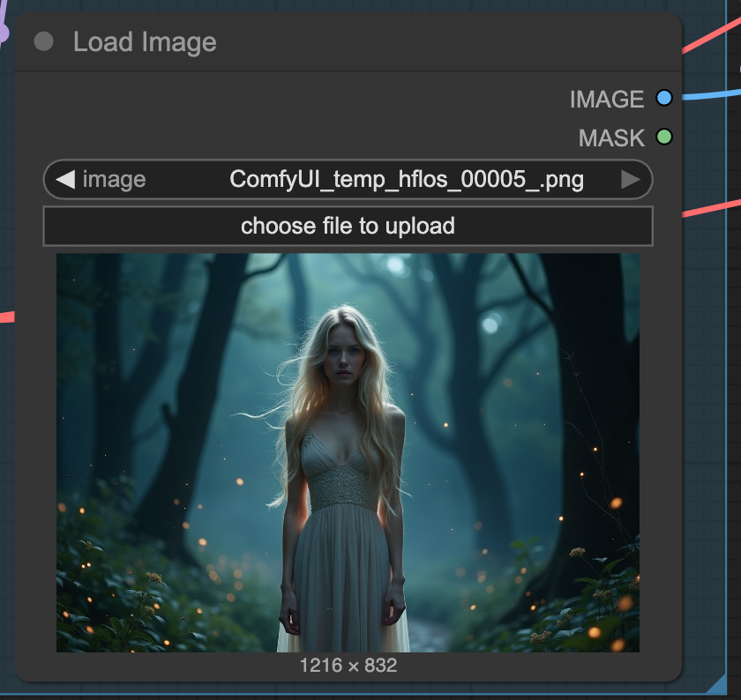The image size is (741, 700).
Task: Open the image file selector ComfyUI_temp_hflos_00005_.png
Action: 348,180
